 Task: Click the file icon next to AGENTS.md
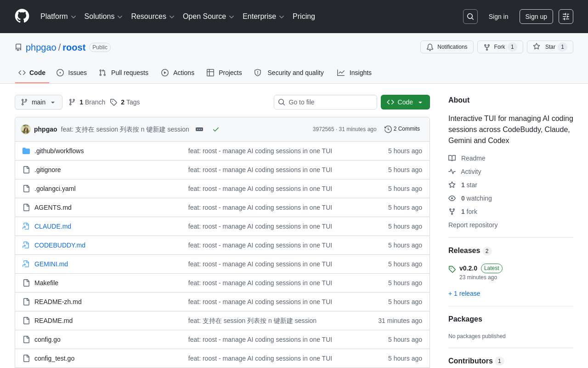(x=26, y=207)
